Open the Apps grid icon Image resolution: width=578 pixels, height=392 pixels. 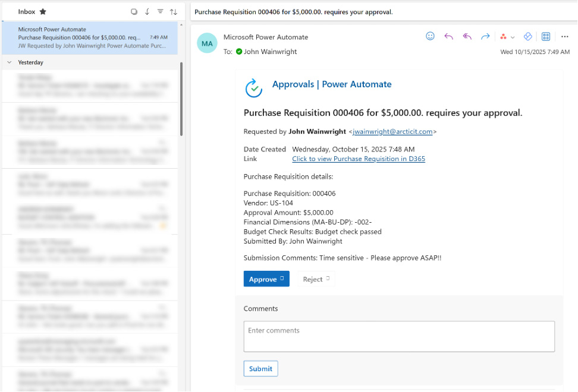(x=546, y=36)
